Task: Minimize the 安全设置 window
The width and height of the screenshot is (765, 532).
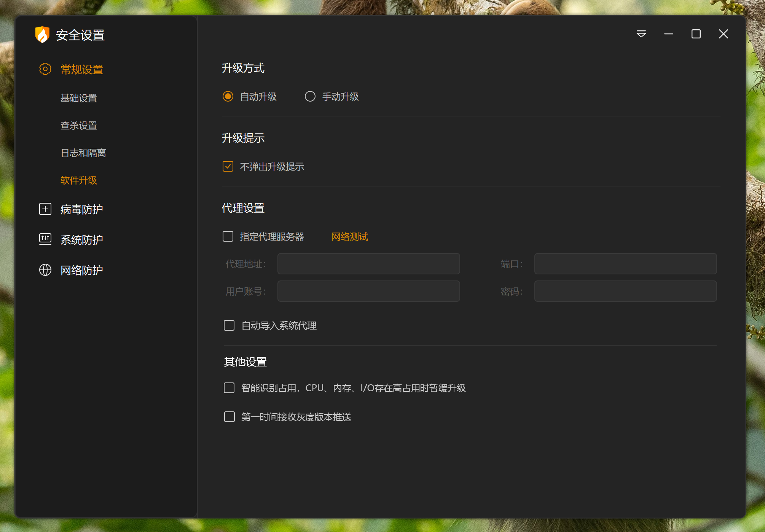Action: pos(669,34)
